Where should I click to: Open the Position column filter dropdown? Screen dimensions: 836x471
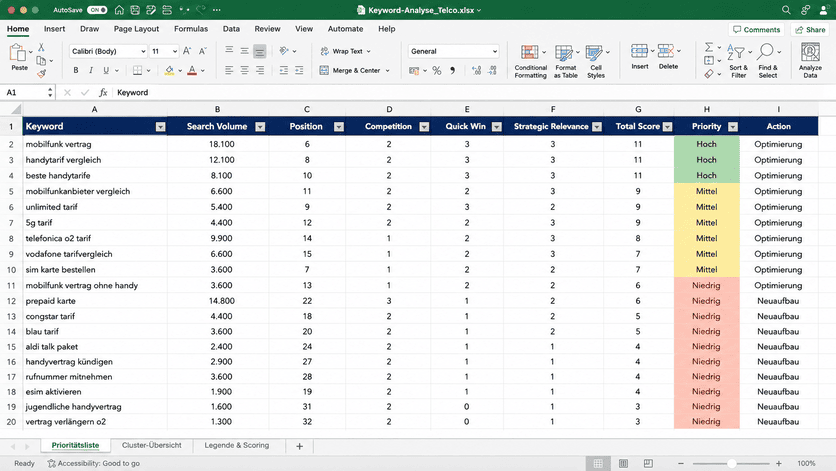click(x=339, y=127)
